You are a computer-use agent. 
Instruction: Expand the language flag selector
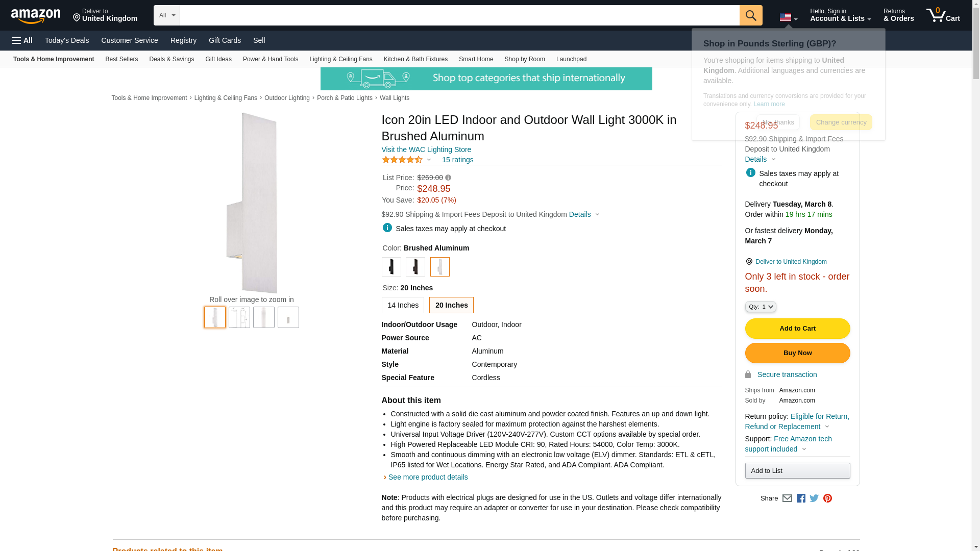(788, 18)
